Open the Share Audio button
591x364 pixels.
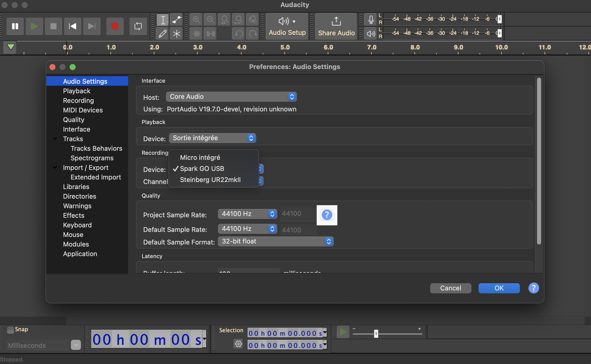(336, 26)
